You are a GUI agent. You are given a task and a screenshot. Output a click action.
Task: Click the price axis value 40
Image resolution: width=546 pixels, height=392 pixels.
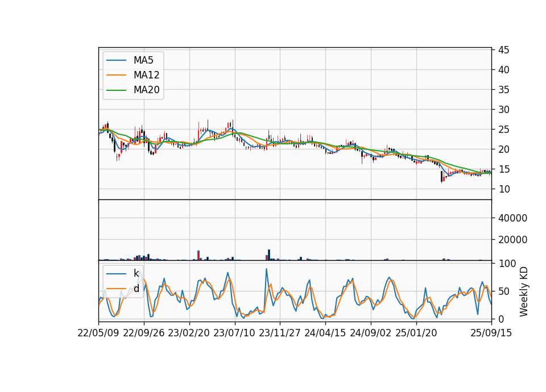(x=503, y=70)
